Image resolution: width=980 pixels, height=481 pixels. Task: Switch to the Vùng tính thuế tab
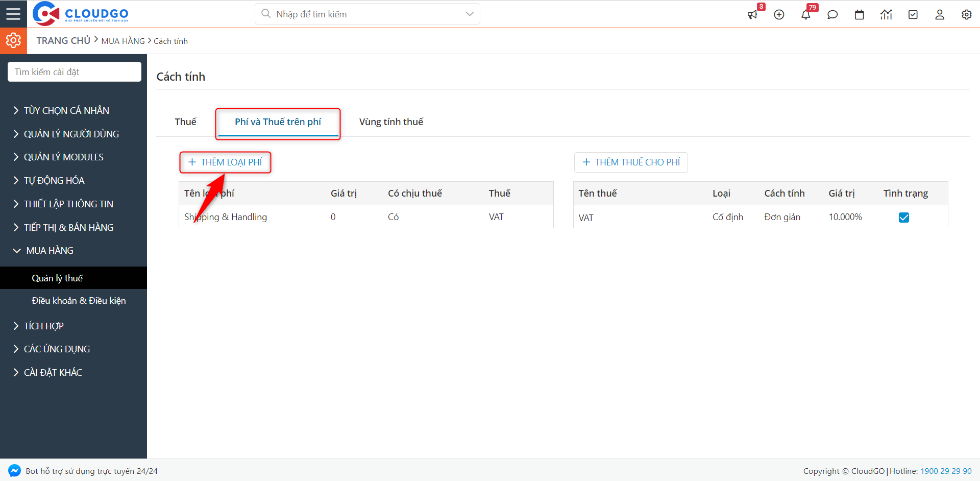coord(391,122)
